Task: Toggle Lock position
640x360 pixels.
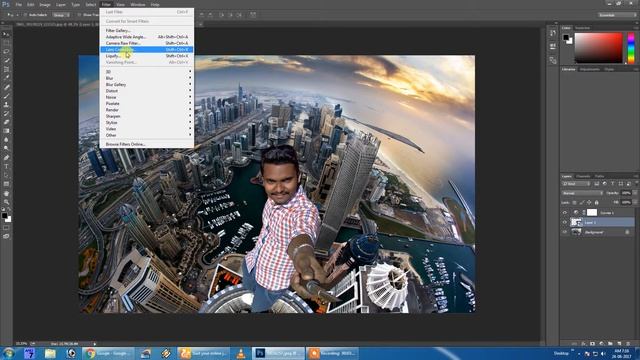Action: (x=589, y=202)
